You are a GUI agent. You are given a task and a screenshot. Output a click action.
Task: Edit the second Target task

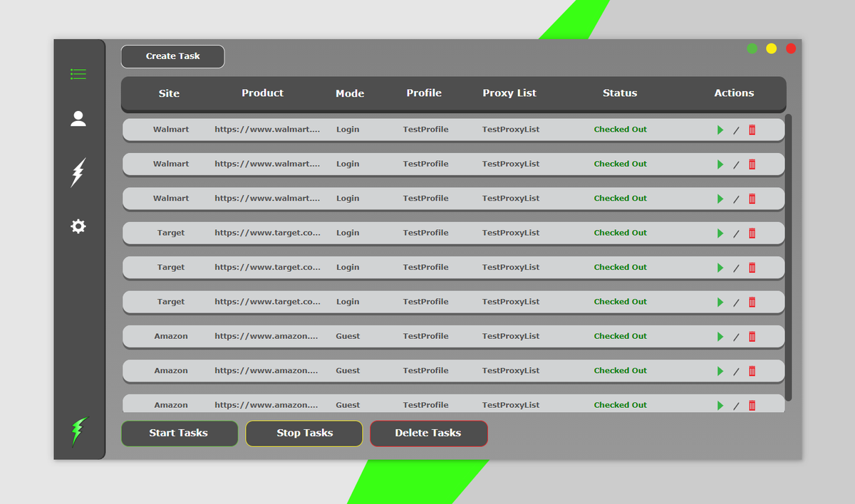tap(736, 268)
